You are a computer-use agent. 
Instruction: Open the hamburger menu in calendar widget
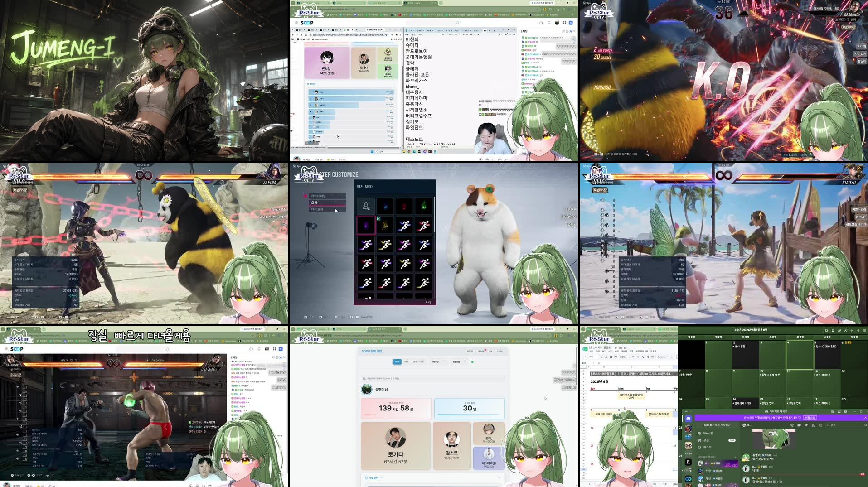click(x=864, y=330)
